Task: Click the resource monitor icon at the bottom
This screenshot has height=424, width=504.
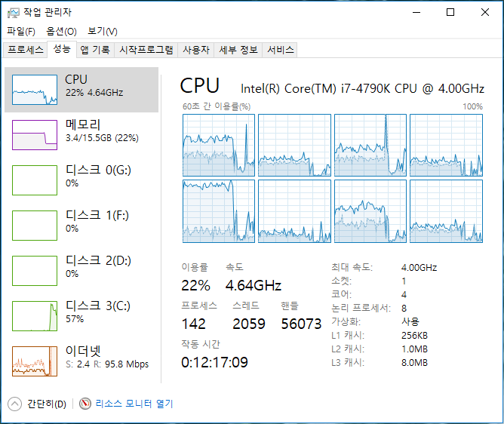Action: coord(85,404)
